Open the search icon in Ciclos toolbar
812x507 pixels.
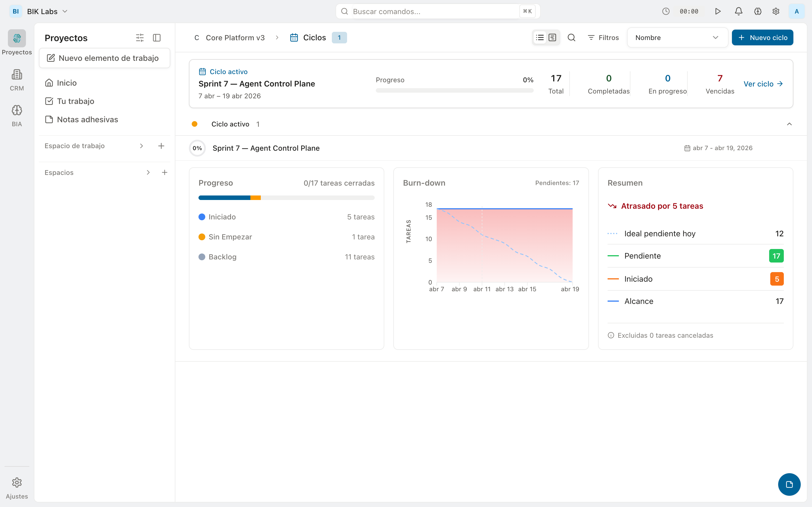[x=572, y=37]
